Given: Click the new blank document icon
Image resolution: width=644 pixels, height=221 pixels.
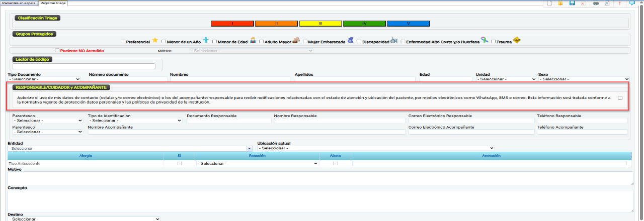Looking at the screenshot, I should click(x=550, y=3).
